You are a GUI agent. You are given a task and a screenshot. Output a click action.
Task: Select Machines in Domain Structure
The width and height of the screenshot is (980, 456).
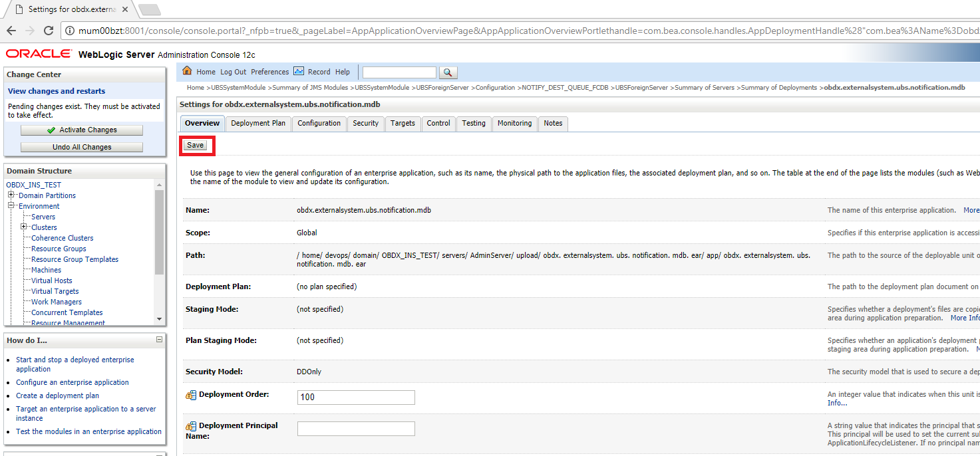click(x=46, y=270)
